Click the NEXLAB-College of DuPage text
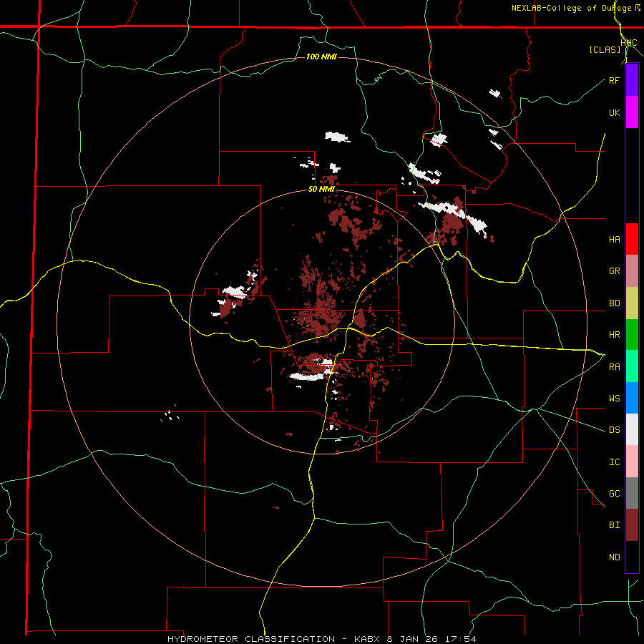The width and height of the screenshot is (644, 644). pyautogui.click(x=571, y=8)
